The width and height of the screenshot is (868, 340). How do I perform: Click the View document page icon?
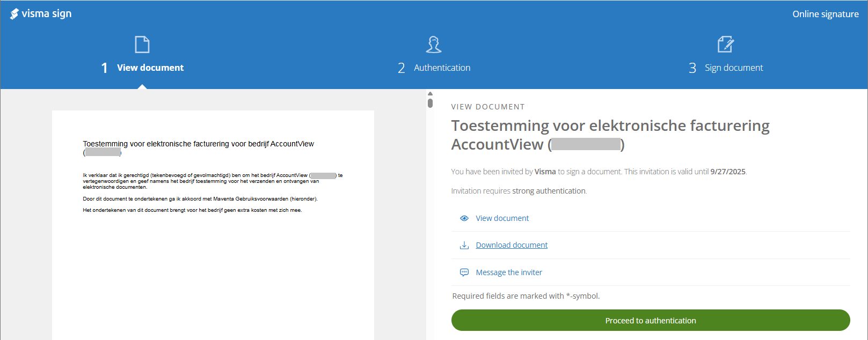pyautogui.click(x=142, y=45)
